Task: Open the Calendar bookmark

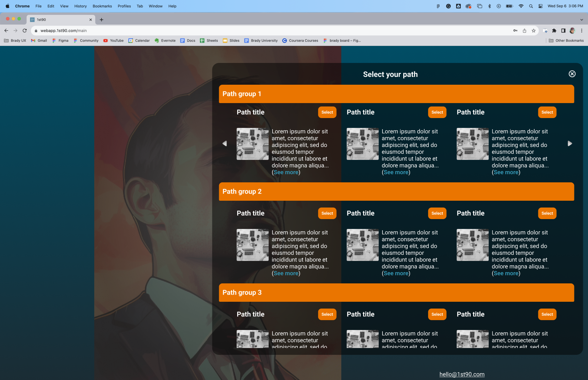Action: pyautogui.click(x=139, y=40)
